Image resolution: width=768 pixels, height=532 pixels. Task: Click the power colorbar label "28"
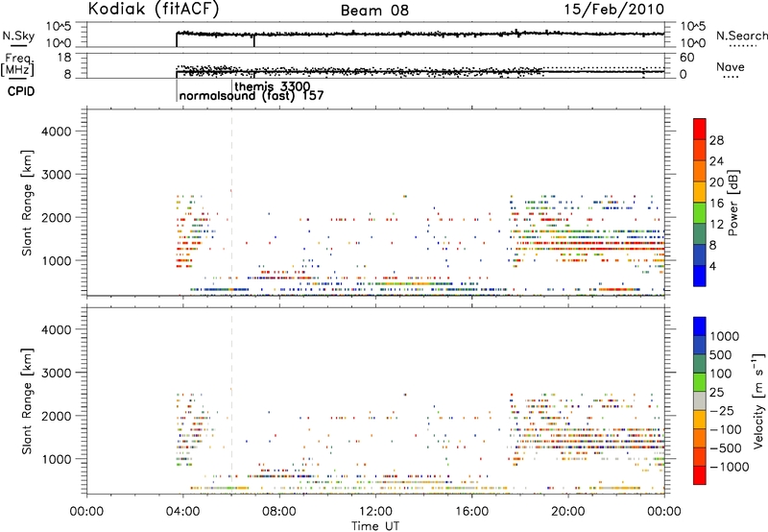(716, 140)
